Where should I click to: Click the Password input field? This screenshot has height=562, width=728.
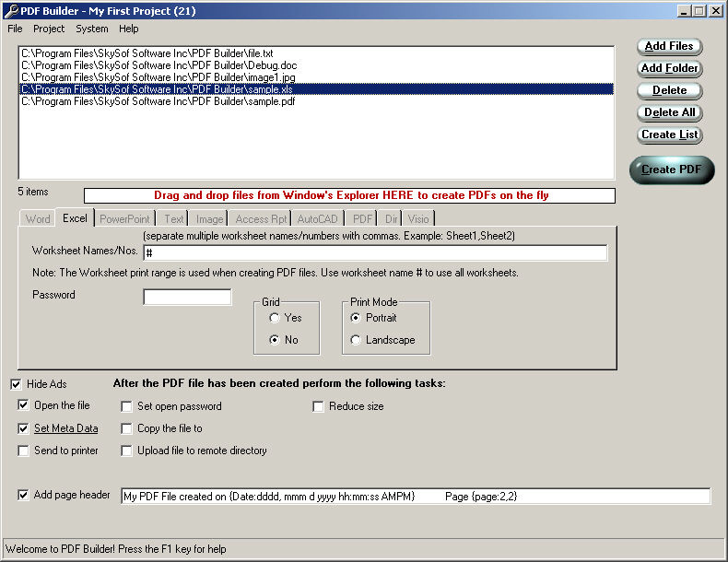(x=187, y=297)
